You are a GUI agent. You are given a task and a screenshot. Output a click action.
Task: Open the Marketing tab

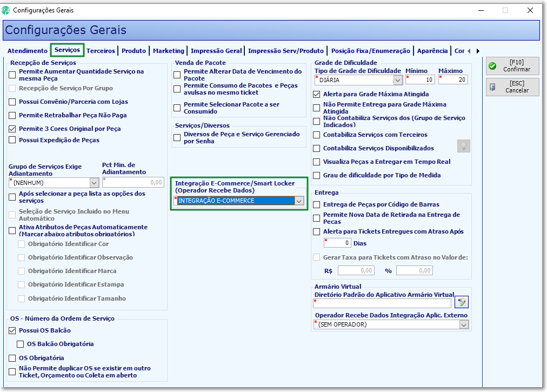[x=169, y=51]
